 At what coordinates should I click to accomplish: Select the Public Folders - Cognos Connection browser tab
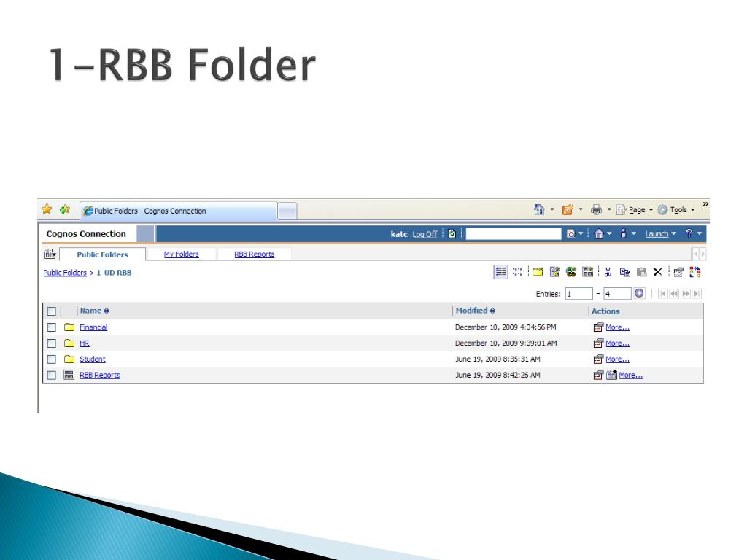click(x=178, y=211)
